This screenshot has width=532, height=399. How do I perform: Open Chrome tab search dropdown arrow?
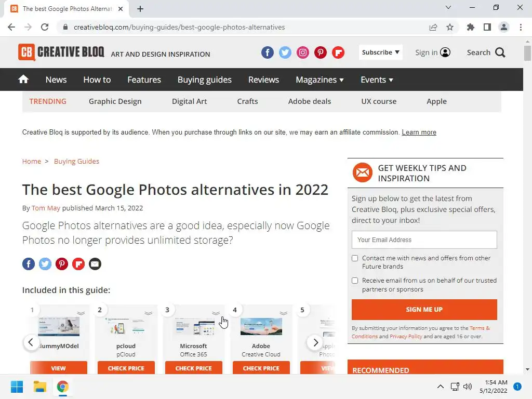pos(448,7)
